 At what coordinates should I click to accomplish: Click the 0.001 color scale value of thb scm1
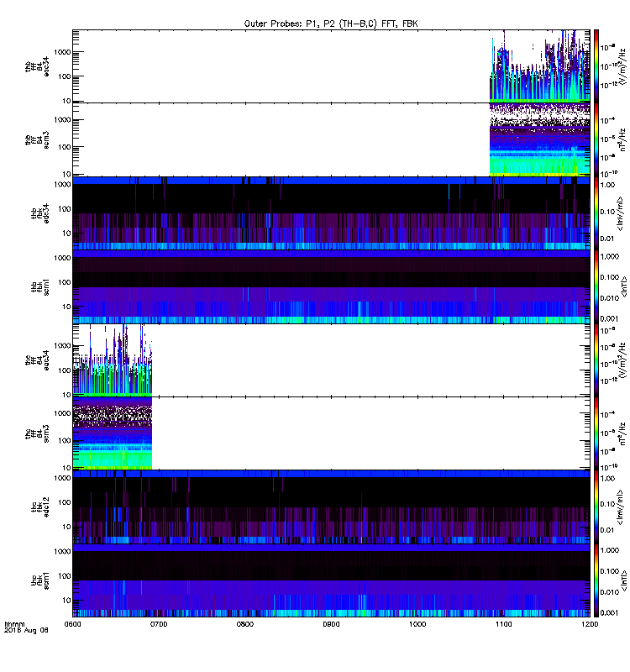pyautogui.click(x=610, y=318)
